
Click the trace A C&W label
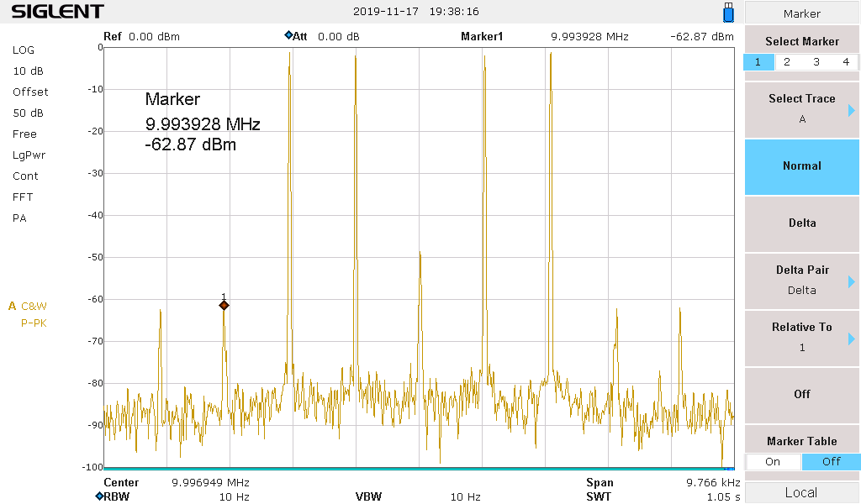[x=28, y=306]
